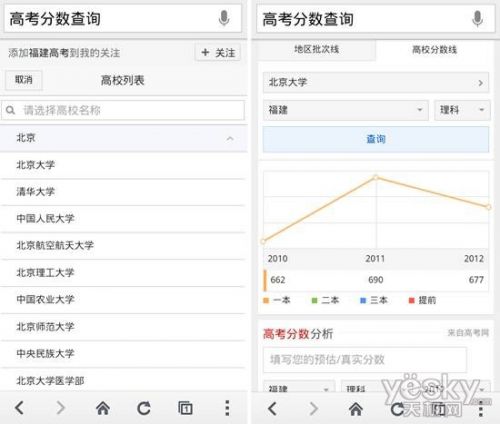The image size is (500, 424).
Task: Tap microphone icon in right search bar
Action: [477, 19]
